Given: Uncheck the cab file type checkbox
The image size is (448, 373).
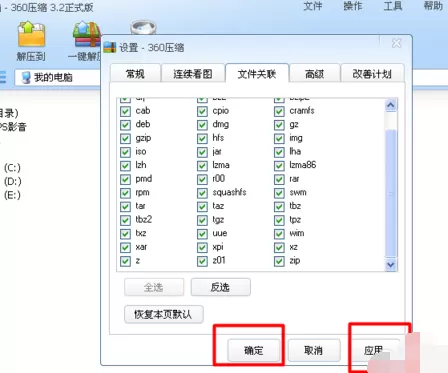Looking at the screenshot, I should [125, 111].
